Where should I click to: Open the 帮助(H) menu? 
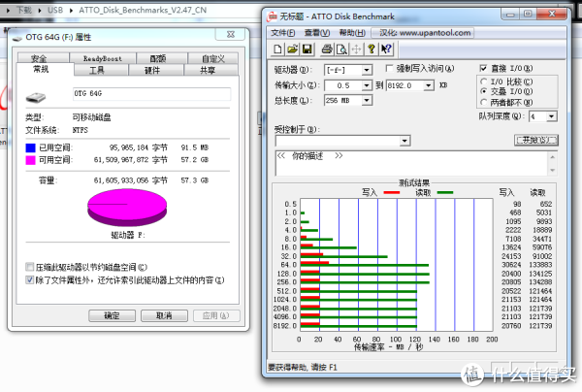tap(352, 33)
